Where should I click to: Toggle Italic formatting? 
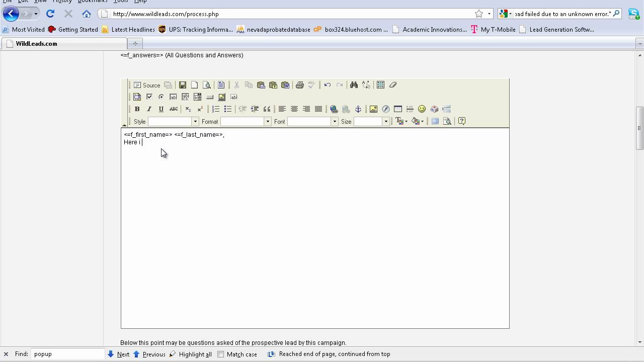click(149, 109)
